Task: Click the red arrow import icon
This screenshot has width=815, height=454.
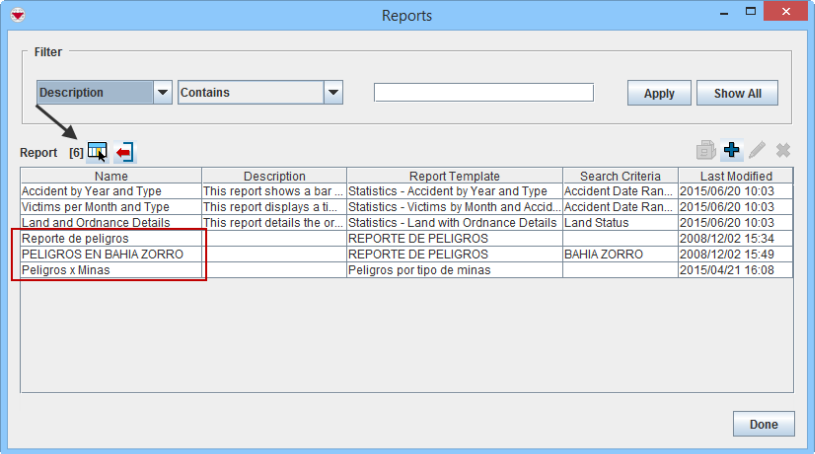Action: 125,152
